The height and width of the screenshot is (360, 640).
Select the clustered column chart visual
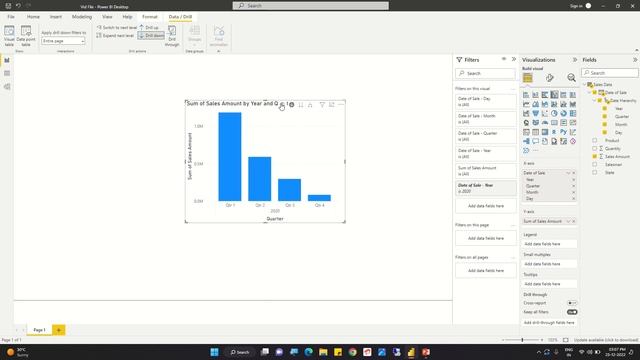554,95
